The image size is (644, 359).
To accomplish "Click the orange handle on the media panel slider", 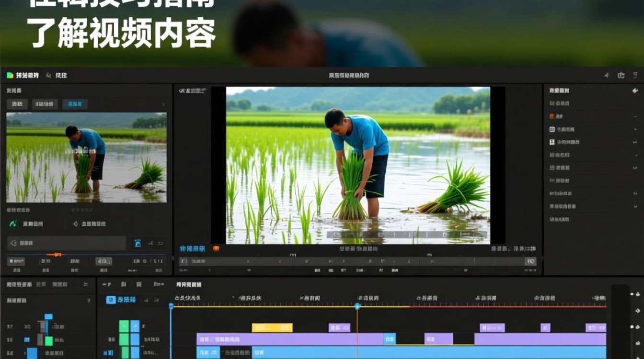I will 56,254.
